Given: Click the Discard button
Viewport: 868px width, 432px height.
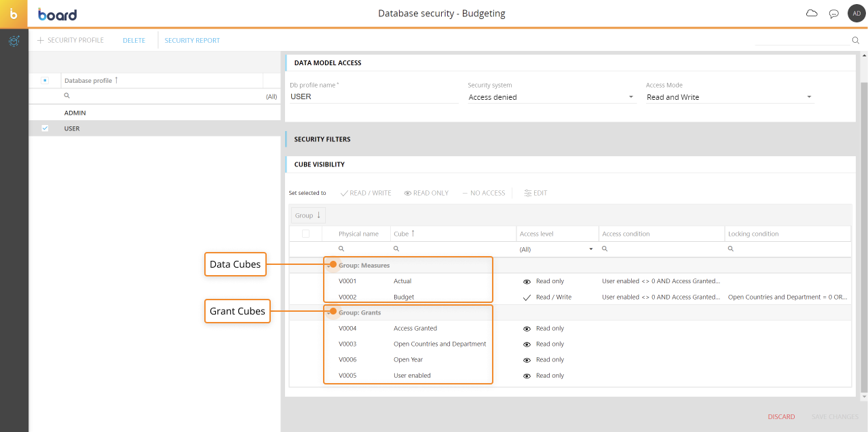Looking at the screenshot, I should [x=781, y=416].
